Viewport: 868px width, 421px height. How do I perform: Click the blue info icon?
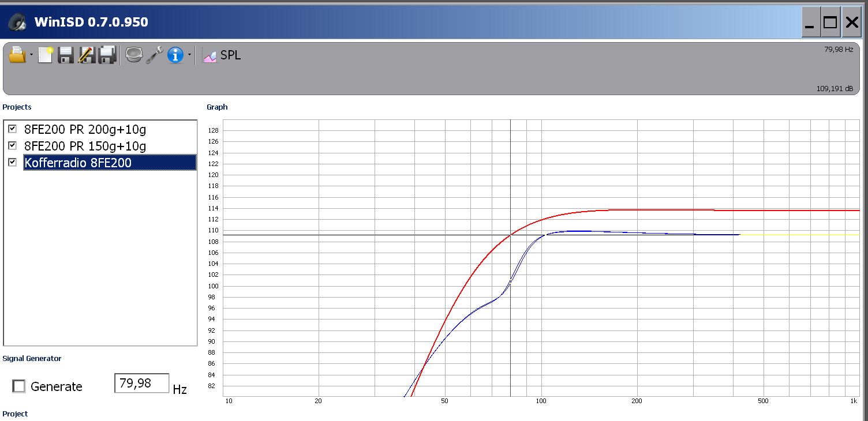[175, 55]
